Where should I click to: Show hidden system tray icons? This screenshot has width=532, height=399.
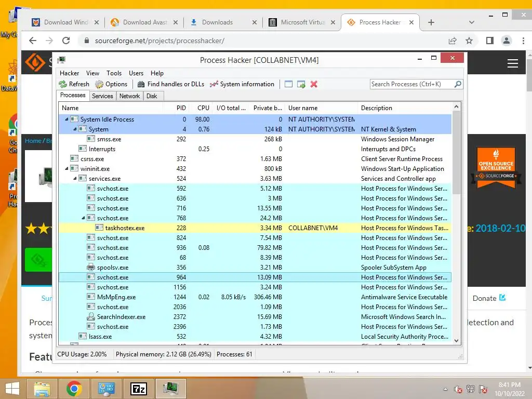pos(445,389)
